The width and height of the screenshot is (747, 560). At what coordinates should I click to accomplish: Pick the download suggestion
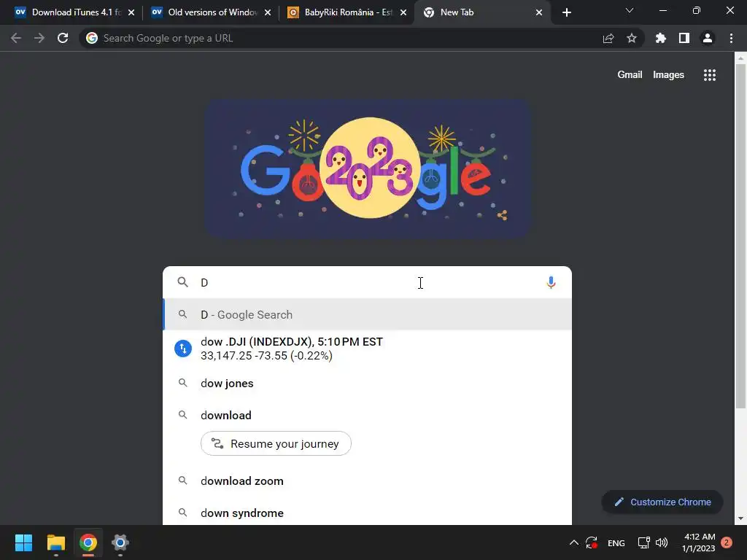point(368,415)
